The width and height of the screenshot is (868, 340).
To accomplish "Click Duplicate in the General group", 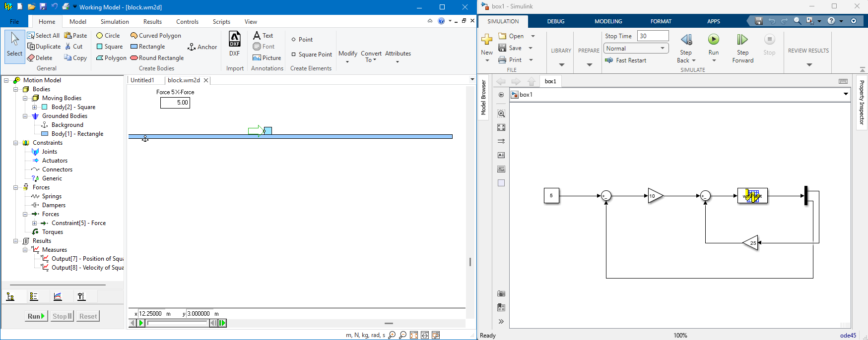I will (44, 47).
